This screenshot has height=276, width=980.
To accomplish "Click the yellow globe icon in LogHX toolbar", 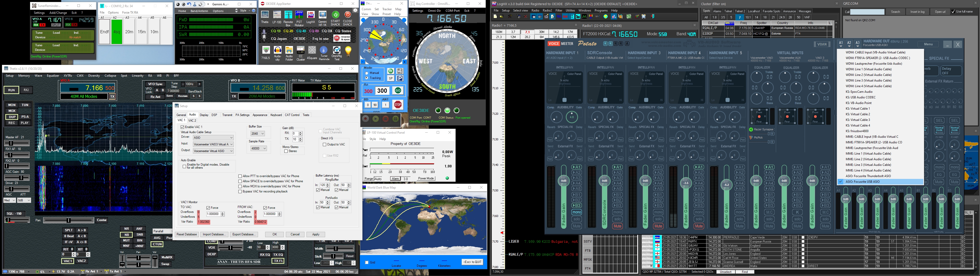I will pos(606,16).
